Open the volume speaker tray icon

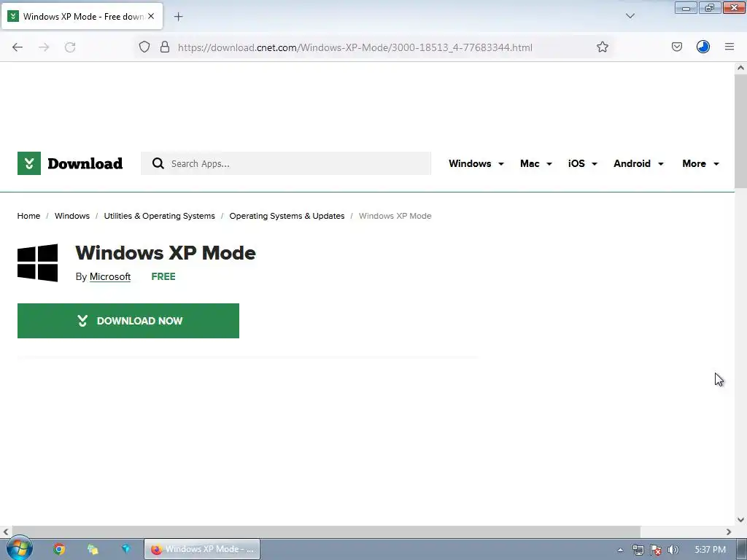coord(673,550)
